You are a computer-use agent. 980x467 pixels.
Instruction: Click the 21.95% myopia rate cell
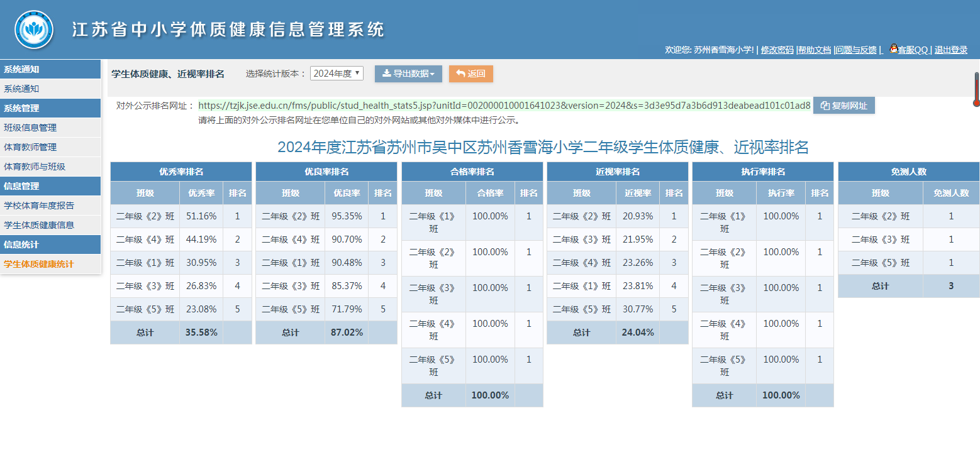(638, 239)
